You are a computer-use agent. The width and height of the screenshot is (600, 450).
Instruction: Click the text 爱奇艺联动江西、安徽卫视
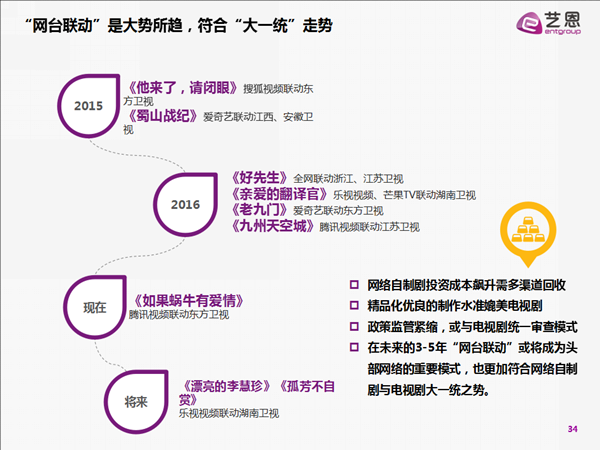(218, 123)
